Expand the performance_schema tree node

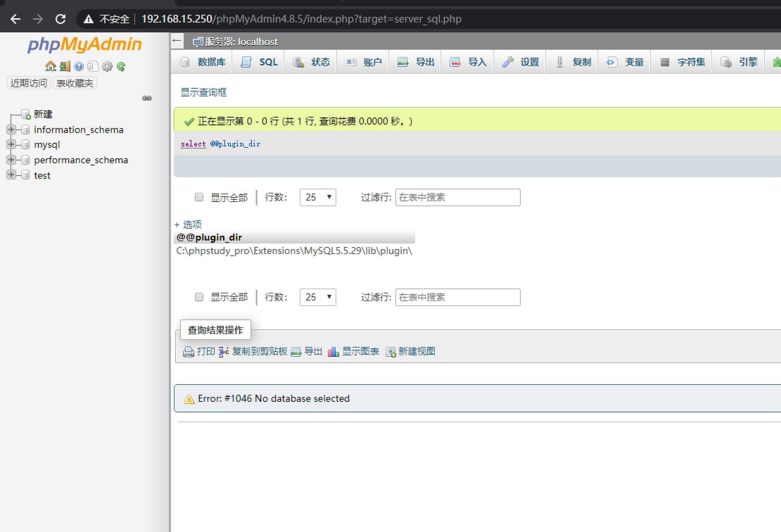[x=11, y=160]
